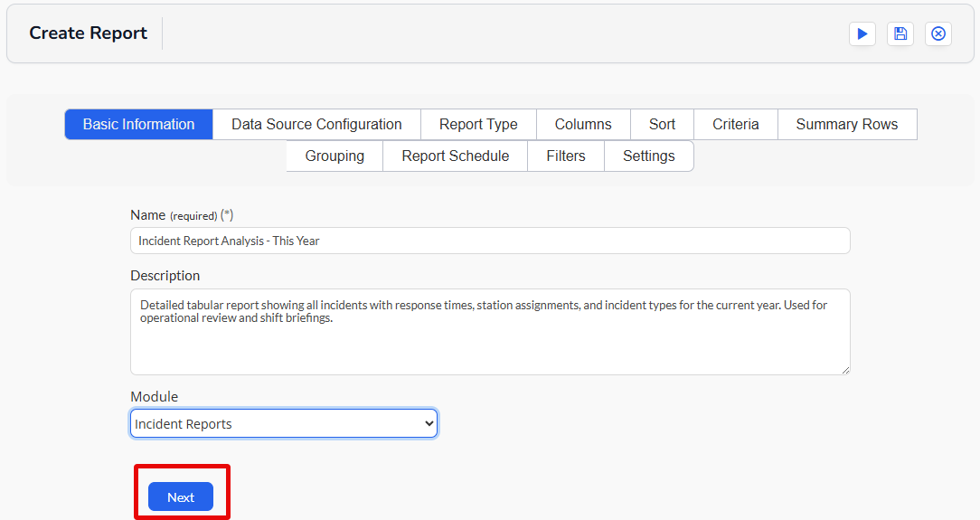
Task: Click the Name (required) label
Action: pos(182,215)
